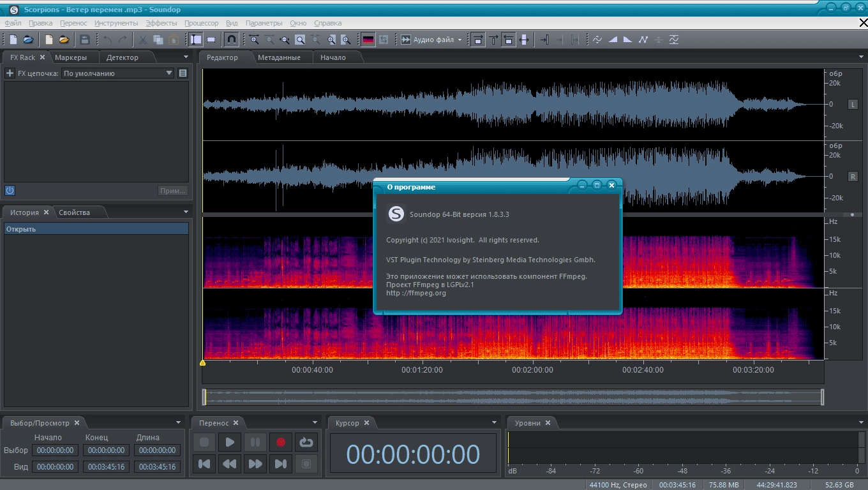This screenshot has height=490, width=868.
Task: Switch to the Детектор tab
Action: (122, 57)
